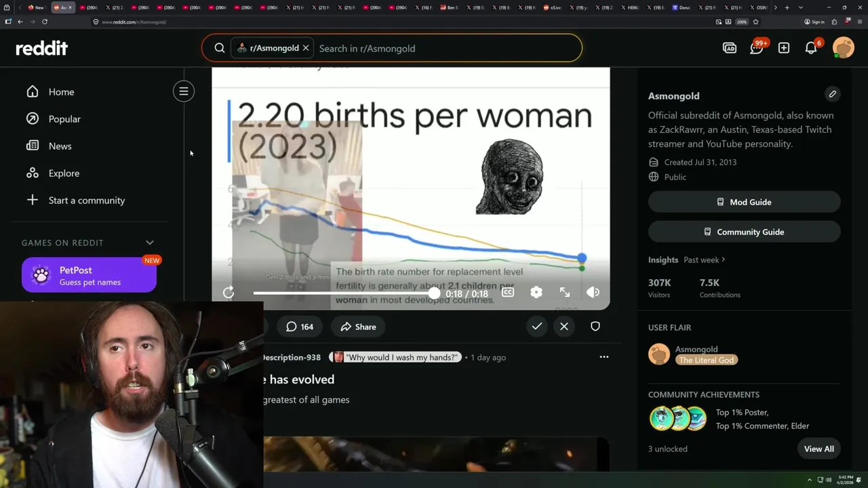Expand the browser tab list chevron
Image resolution: width=868 pixels, height=488 pixels.
click(x=801, y=7)
